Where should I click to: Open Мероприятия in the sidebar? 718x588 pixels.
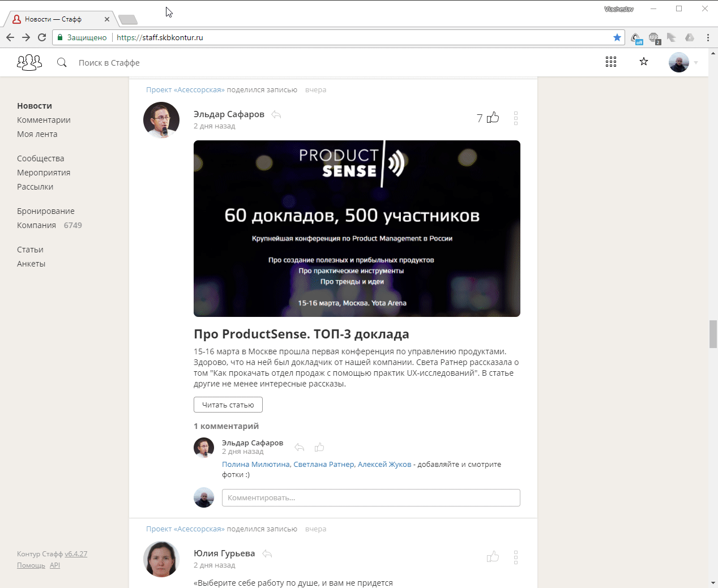click(x=44, y=173)
